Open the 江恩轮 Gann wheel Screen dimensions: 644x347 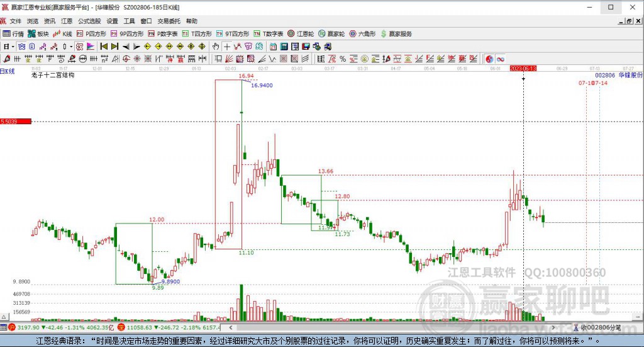[301, 34]
